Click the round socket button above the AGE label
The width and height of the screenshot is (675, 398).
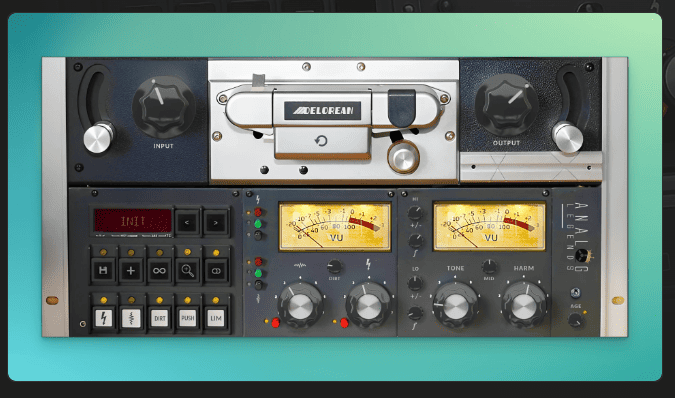click(x=575, y=293)
